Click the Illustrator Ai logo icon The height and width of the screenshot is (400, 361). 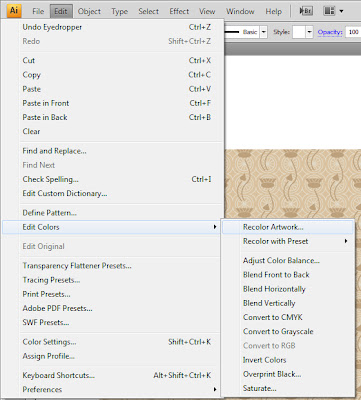coord(14,11)
